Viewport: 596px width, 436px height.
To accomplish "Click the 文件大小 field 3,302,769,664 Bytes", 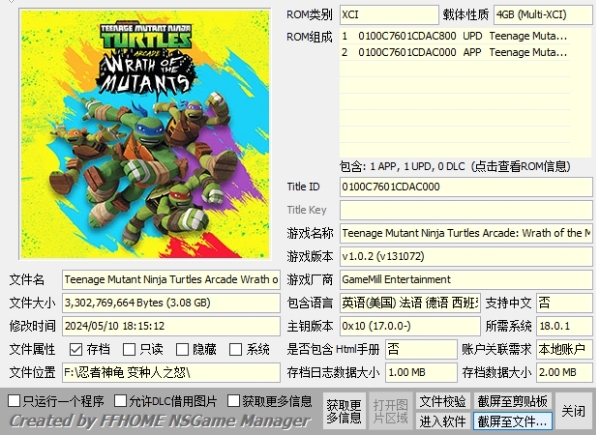I will (x=171, y=303).
